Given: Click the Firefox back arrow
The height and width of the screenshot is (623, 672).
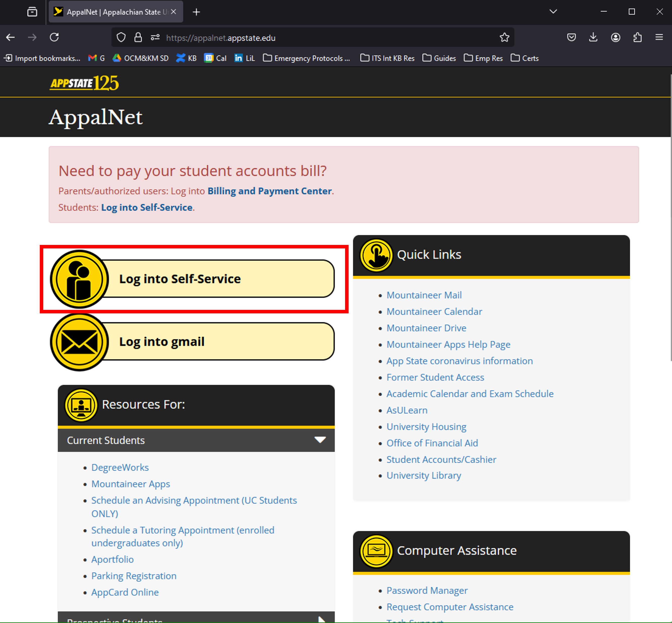Looking at the screenshot, I should (x=11, y=38).
